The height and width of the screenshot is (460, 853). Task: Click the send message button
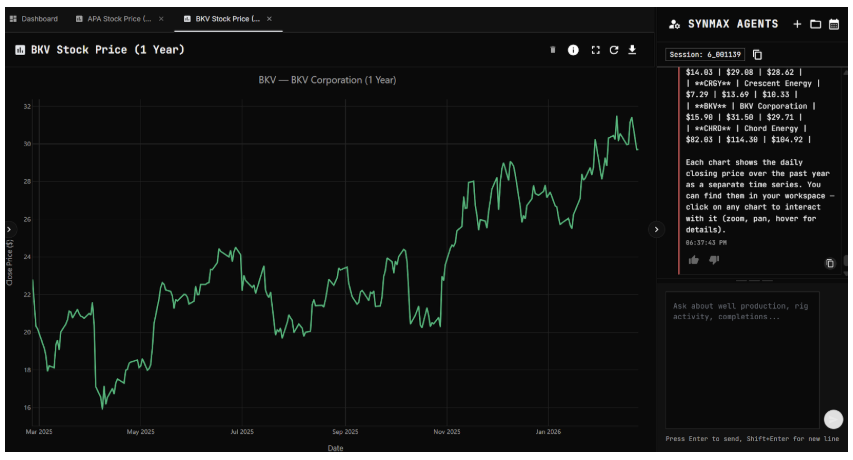coord(833,420)
